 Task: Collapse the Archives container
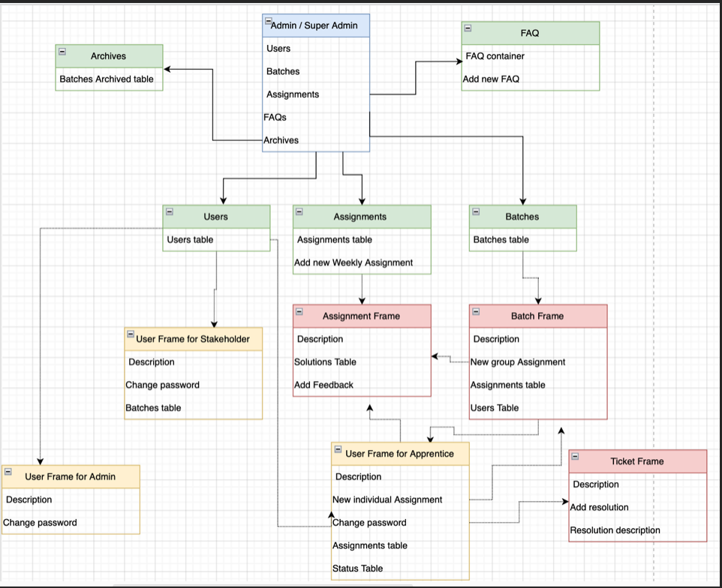point(62,52)
